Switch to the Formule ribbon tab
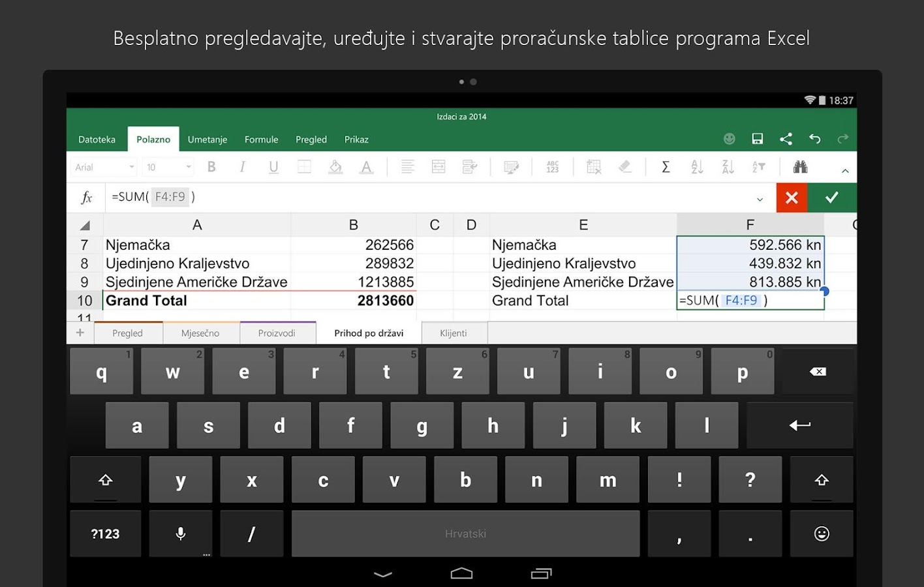The height and width of the screenshot is (587, 924). click(x=261, y=139)
